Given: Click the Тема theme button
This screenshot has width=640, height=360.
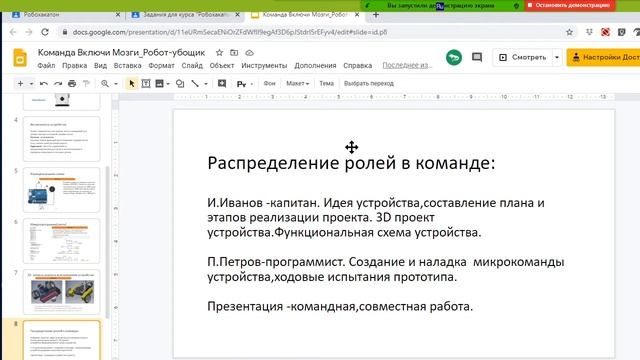Looking at the screenshot, I should pos(326,83).
